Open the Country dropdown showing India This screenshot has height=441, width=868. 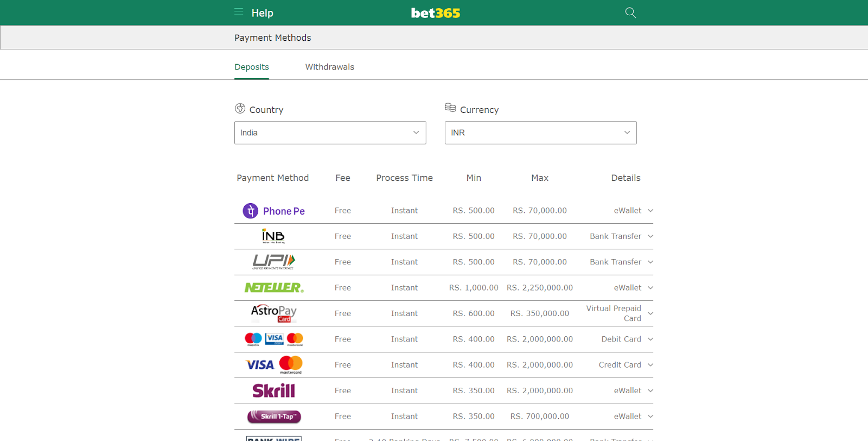point(330,133)
